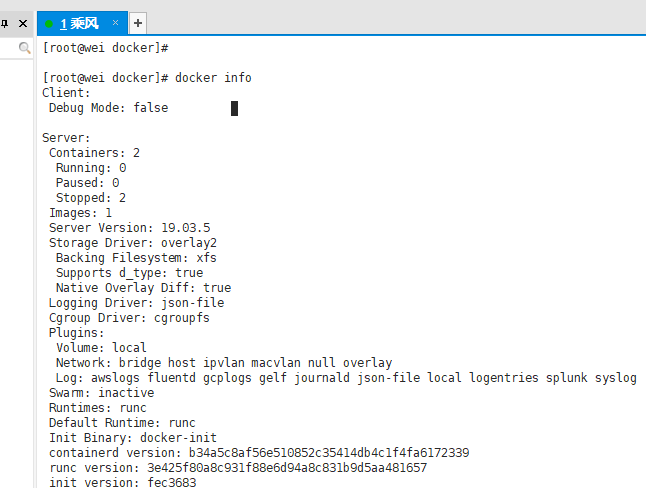Click 'Volume: local' line
This screenshot has height=488, width=646.
pyautogui.click(x=101, y=348)
